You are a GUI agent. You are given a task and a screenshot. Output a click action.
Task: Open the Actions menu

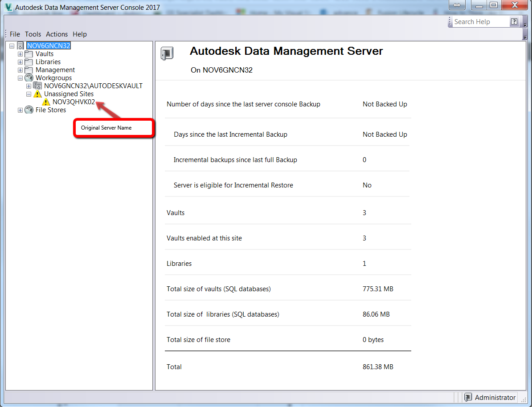click(x=57, y=34)
